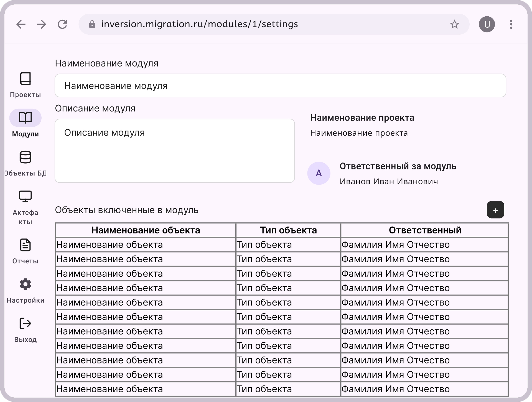
Task: Click the browser reload icon
Action: coord(63,24)
